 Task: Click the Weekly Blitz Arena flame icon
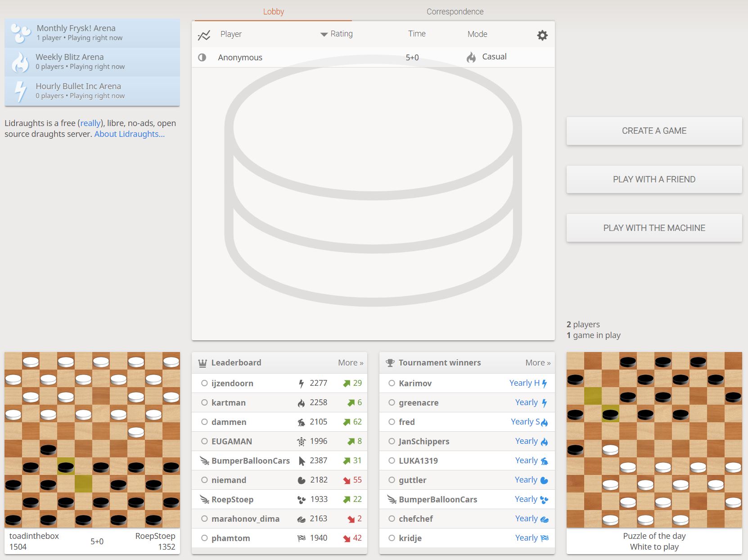tap(20, 62)
